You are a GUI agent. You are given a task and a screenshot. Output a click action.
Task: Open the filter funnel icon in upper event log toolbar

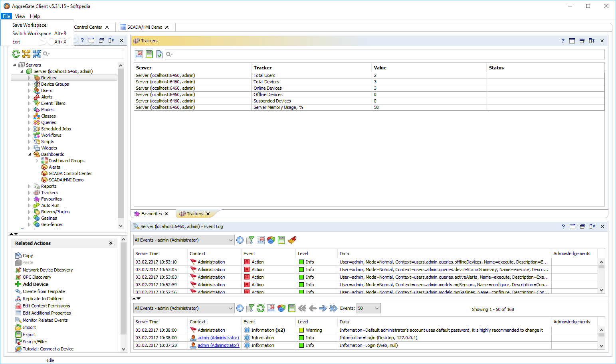pos(250,240)
